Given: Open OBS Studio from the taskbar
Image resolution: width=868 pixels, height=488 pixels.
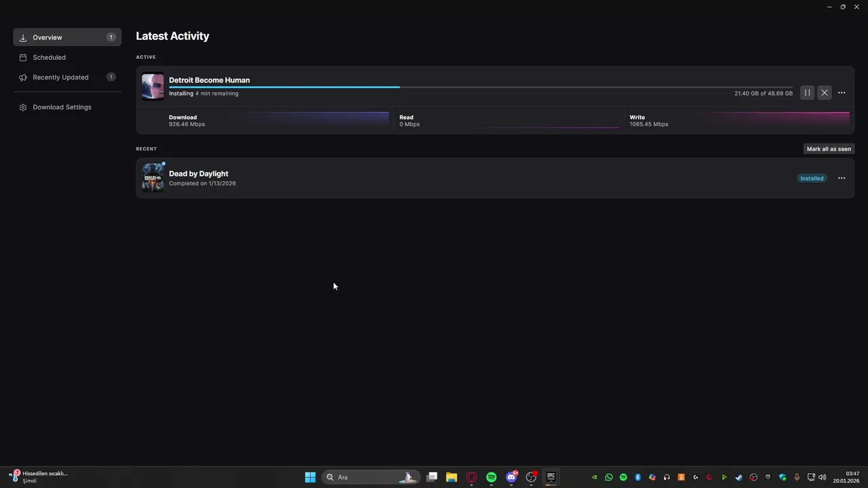Looking at the screenshot, I should tap(532, 477).
